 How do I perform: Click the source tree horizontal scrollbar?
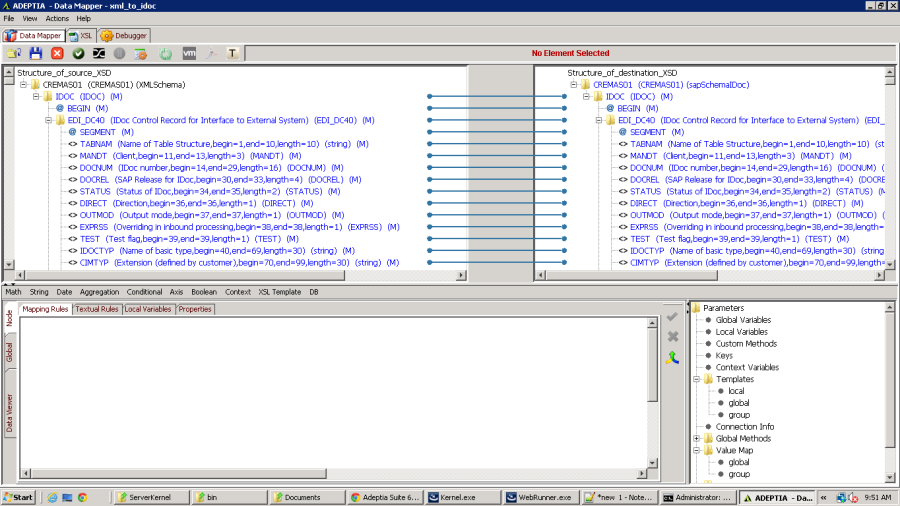click(241, 275)
